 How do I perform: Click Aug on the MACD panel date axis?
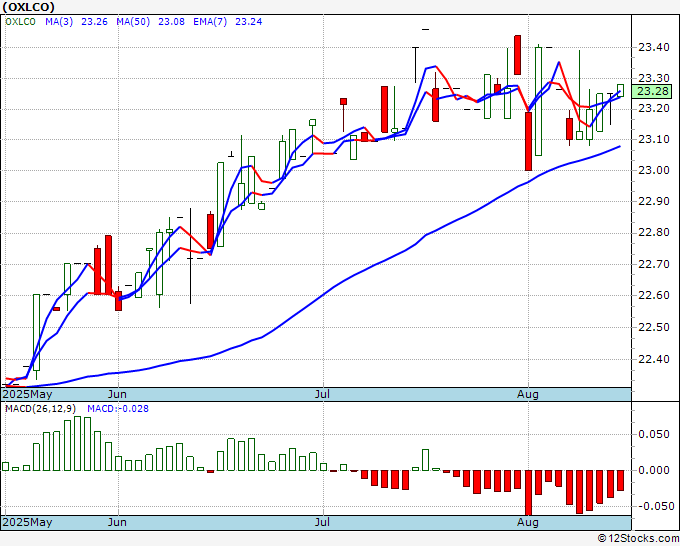(528, 522)
